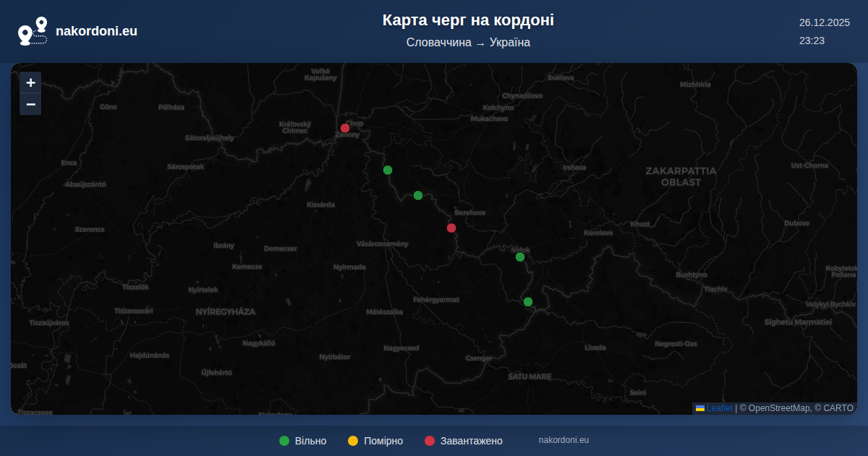This screenshot has width=868, height=456.
Task: Click the nakordoni.eu site name in header
Action: point(96,31)
